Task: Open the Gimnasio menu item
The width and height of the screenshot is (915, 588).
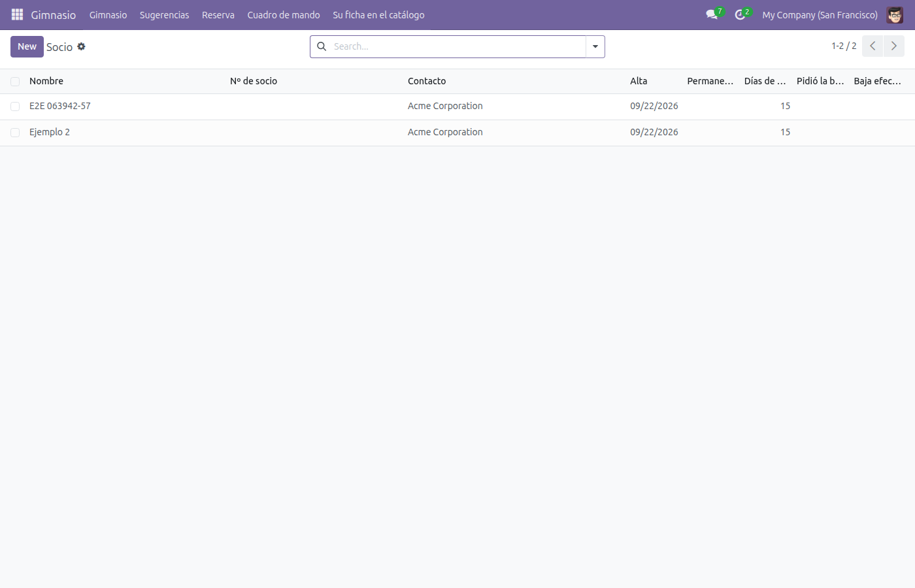Action: tap(108, 14)
